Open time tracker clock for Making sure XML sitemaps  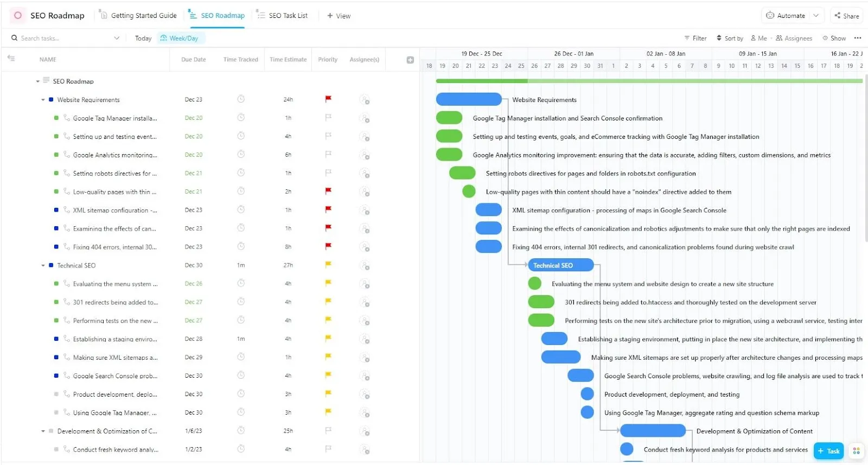click(241, 356)
